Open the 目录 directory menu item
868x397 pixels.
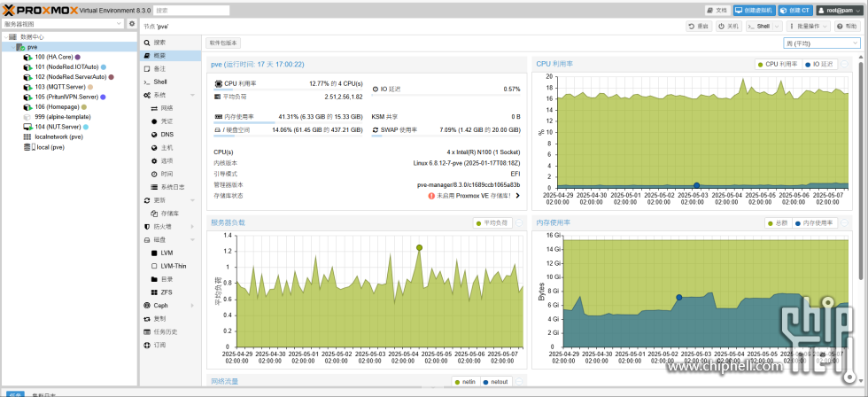pyautogui.click(x=170, y=279)
